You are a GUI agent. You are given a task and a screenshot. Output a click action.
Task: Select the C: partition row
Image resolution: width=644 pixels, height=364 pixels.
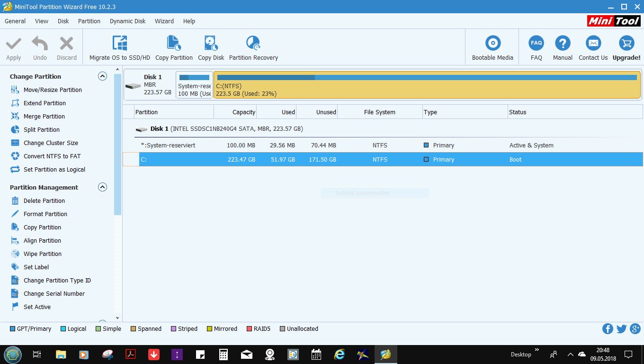tap(383, 159)
